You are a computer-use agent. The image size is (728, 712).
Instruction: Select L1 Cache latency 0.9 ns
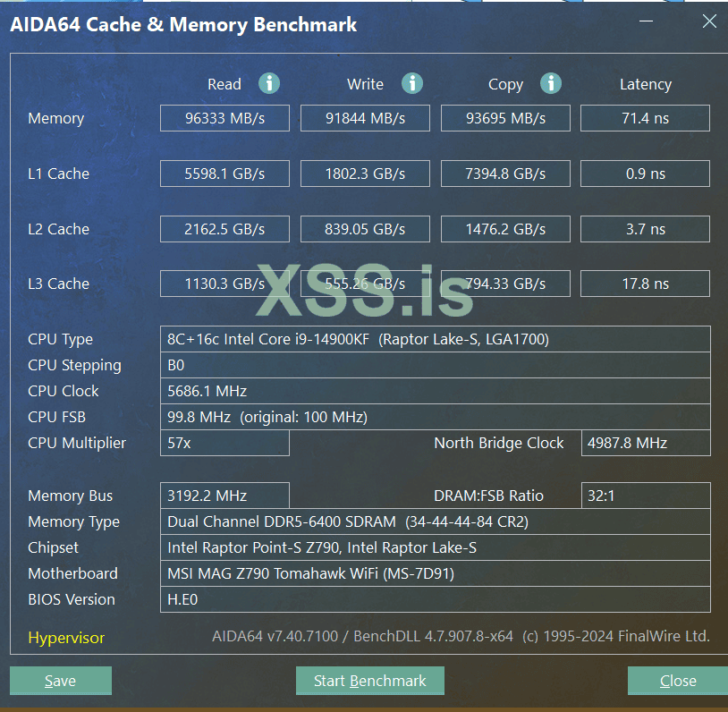click(646, 174)
